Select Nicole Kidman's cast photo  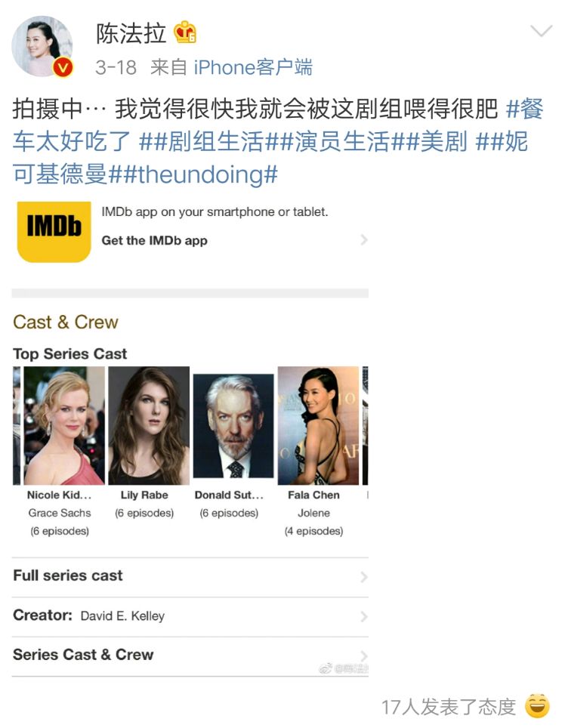pyautogui.click(x=64, y=426)
